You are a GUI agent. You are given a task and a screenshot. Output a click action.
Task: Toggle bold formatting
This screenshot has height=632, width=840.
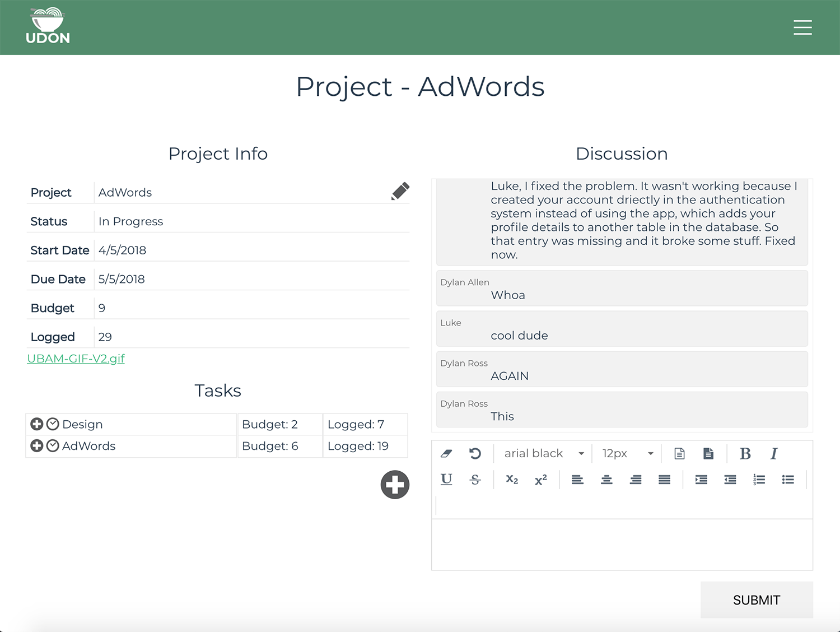click(x=745, y=453)
